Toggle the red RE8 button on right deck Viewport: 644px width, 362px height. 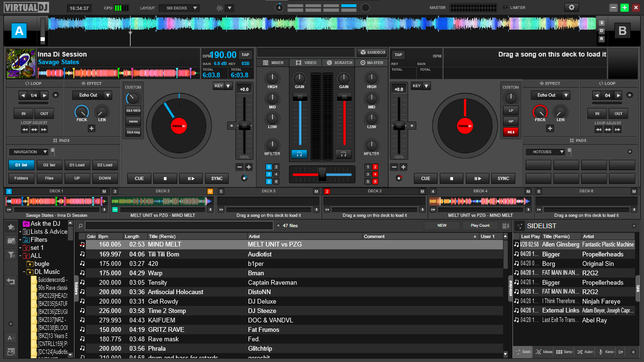[x=511, y=132]
